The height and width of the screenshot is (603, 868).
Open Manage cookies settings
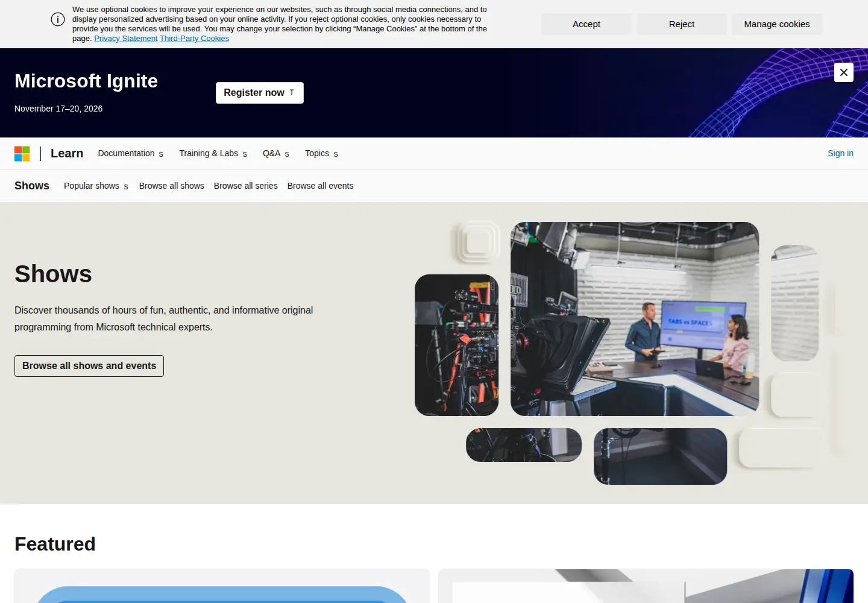[777, 24]
